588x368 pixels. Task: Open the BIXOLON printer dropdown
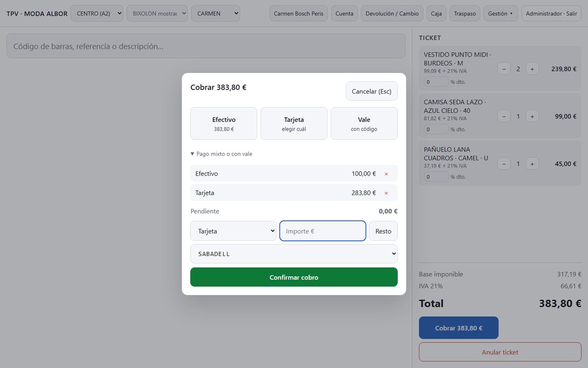(157, 13)
